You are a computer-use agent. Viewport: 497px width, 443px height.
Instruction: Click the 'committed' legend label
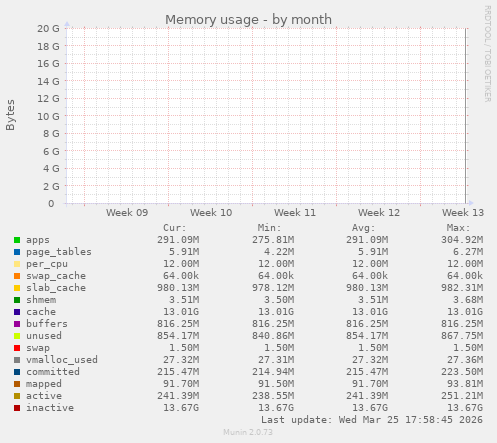[x=53, y=372]
